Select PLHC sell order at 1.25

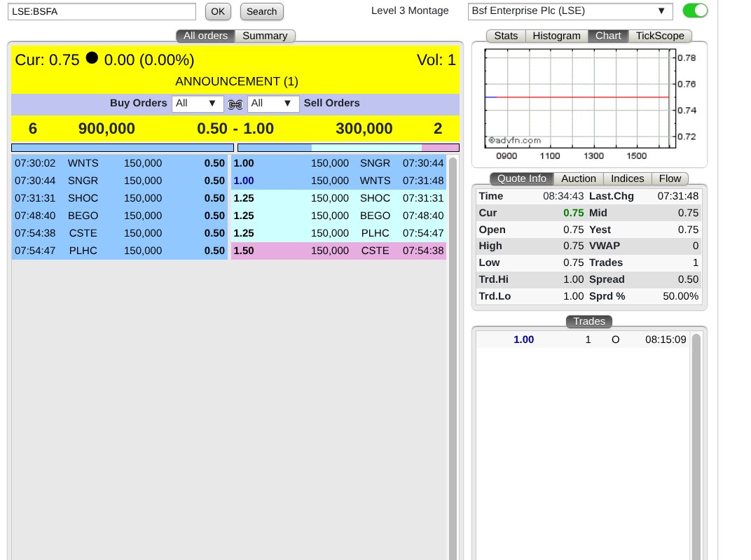click(x=338, y=233)
